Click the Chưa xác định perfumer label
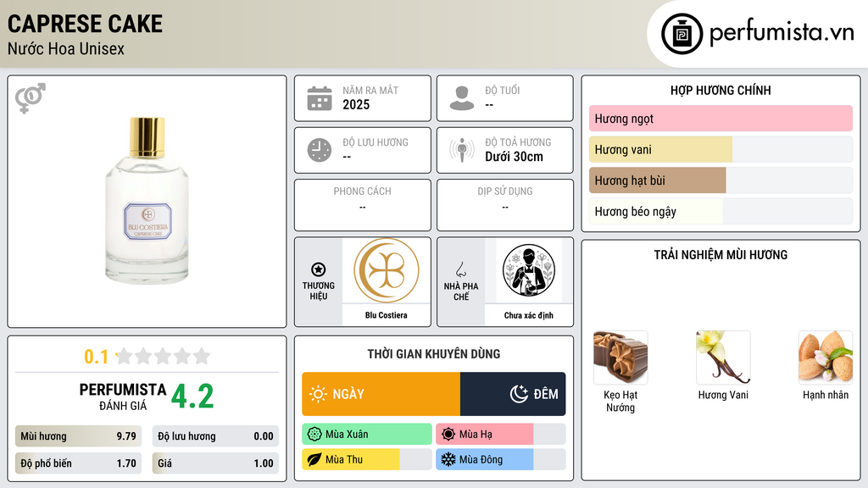 pos(529,315)
